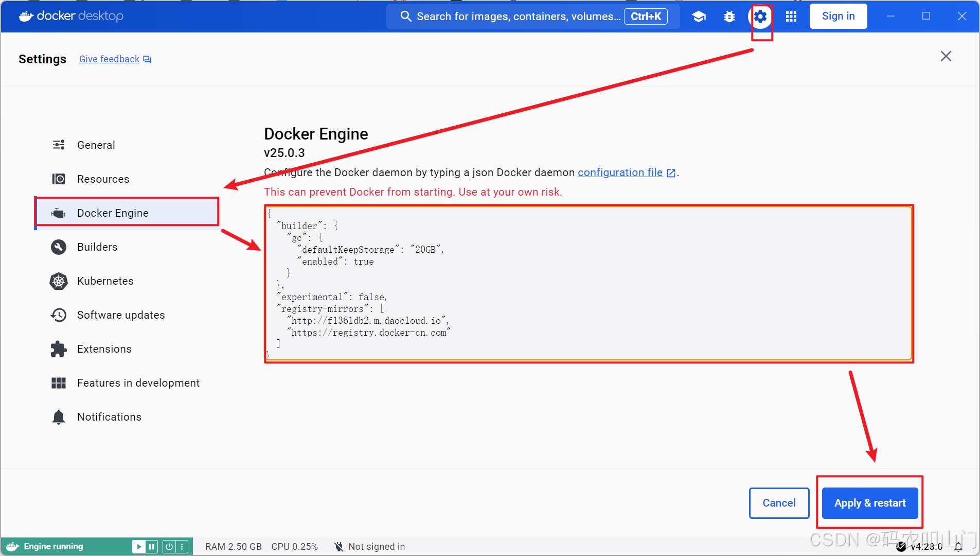Image resolution: width=980 pixels, height=556 pixels.
Task: Minimize the Docker Desktop window
Action: click(x=890, y=16)
